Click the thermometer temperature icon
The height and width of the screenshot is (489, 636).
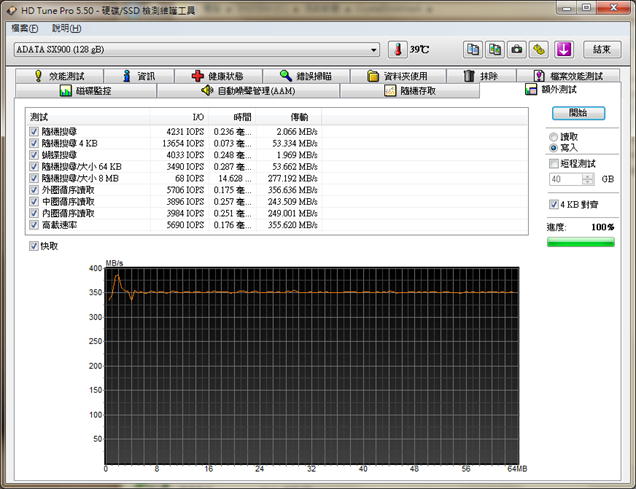[x=398, y=49]
